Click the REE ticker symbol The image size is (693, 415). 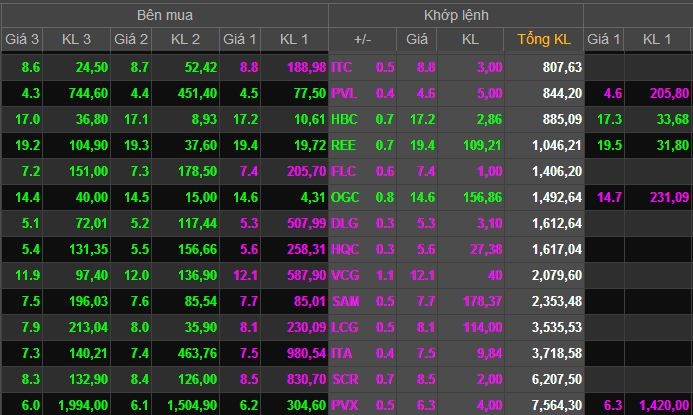(342, 145)
